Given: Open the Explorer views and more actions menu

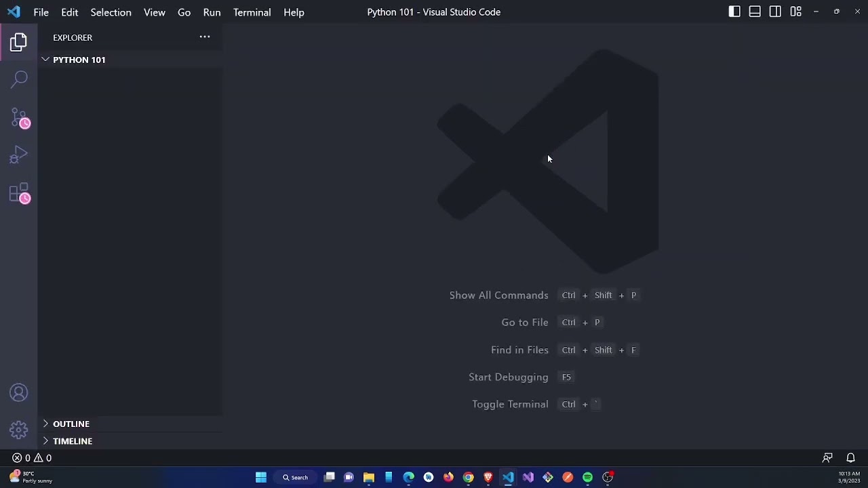Looking at the screenshot, I should [205, 37].
